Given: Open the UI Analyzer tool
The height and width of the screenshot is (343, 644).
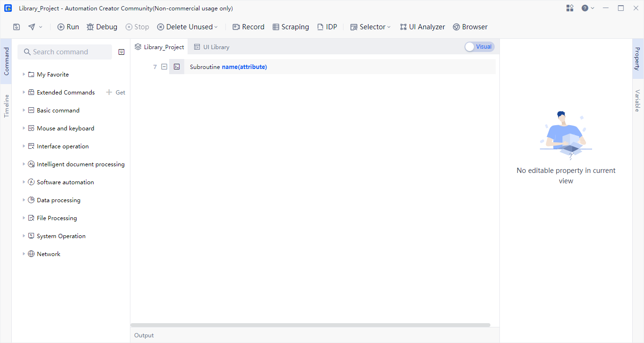Looking at the screenshot, I should tap(422, 27).
